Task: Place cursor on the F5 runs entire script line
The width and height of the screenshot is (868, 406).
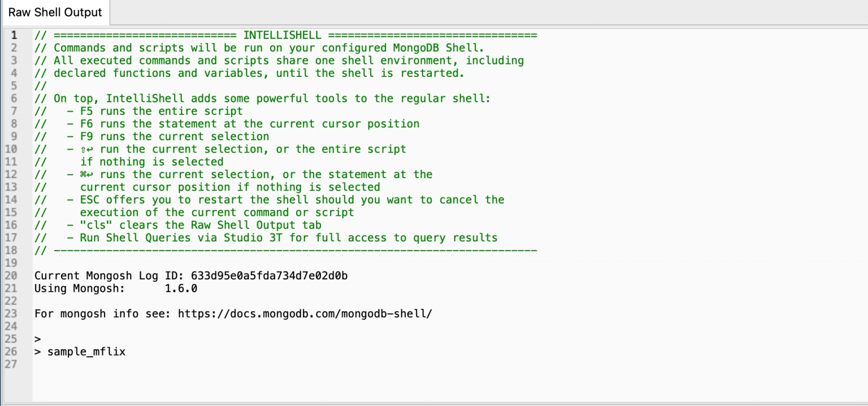Action: 138,111
